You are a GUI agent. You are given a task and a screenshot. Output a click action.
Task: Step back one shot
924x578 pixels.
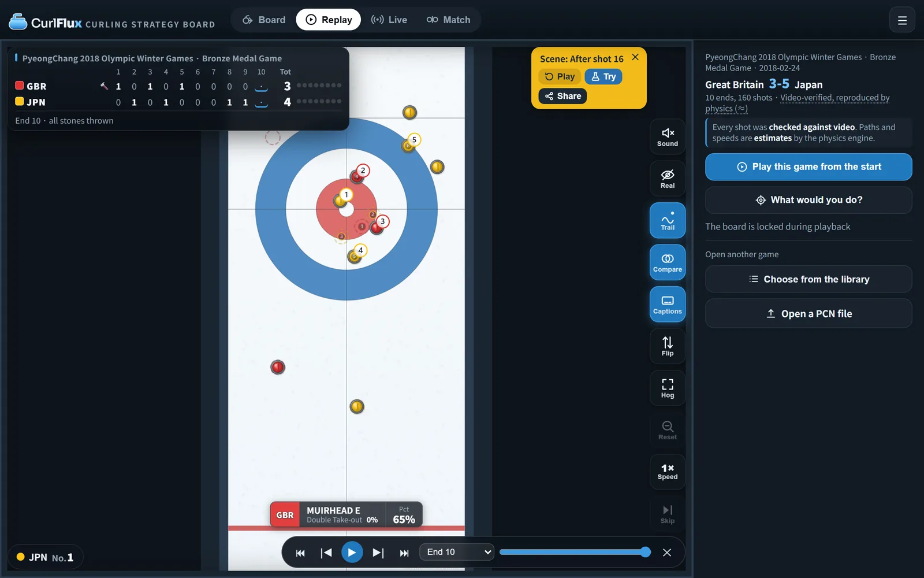click(x=326, y=553)
